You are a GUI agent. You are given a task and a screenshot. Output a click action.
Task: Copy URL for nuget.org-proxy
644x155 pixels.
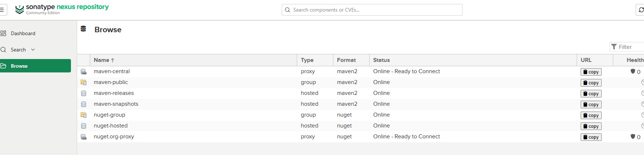click(591, 137)
